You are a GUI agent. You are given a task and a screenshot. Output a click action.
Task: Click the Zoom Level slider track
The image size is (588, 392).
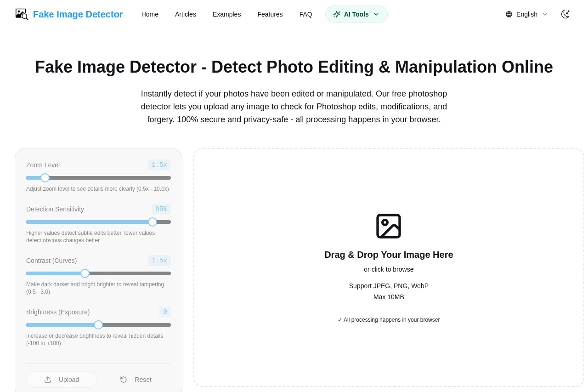(x=98, y=178)
